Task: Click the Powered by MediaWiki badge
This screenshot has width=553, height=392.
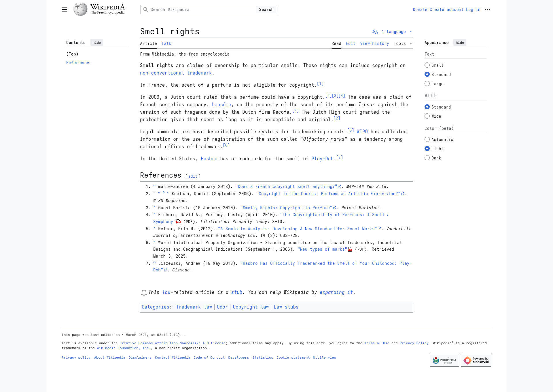Action: pos(476,360)
